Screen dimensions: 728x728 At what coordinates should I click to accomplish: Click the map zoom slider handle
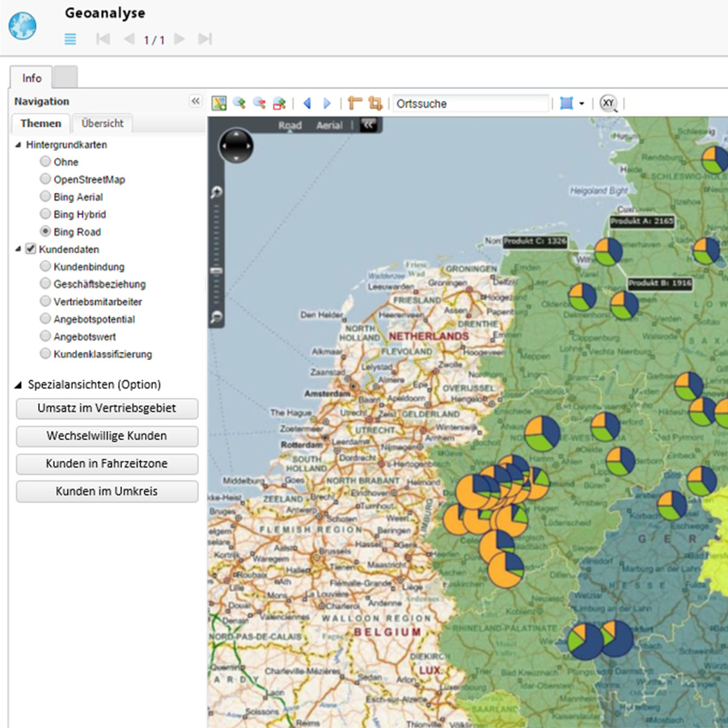pos(217,270)
